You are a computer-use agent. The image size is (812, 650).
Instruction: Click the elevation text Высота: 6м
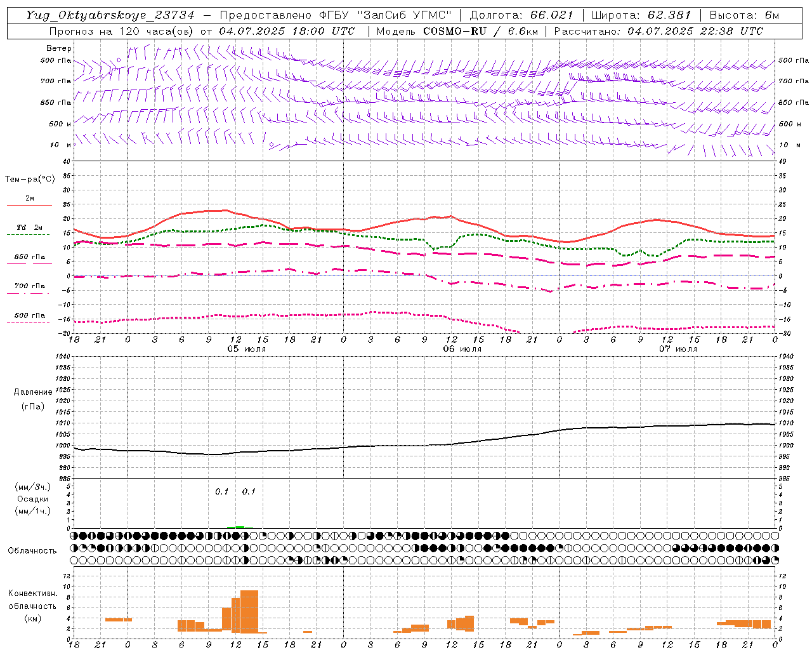tap(744, 15)
